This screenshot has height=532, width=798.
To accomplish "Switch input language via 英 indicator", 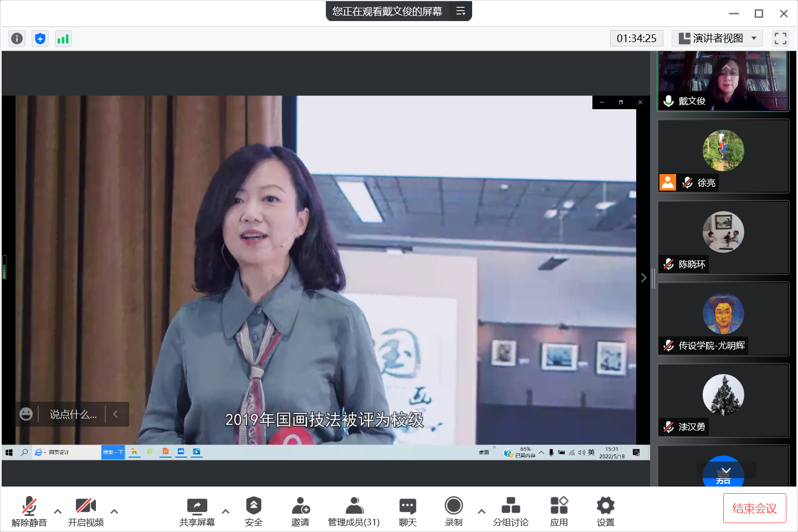I will [x=591, y=452].
